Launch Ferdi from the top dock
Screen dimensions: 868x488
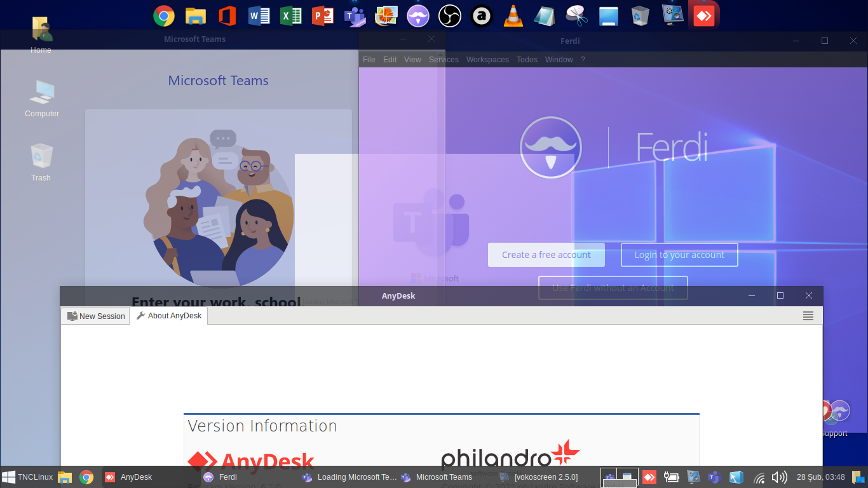(x=418, y=15)
